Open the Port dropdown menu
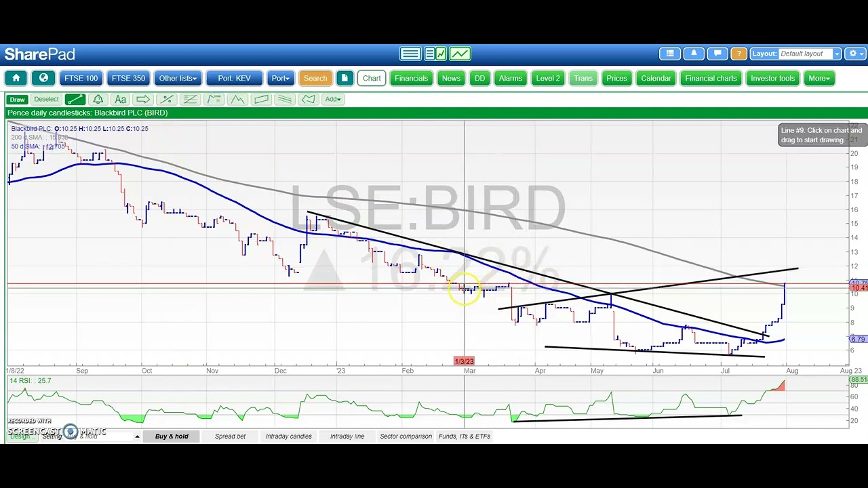The height and width of the screenshot is (488, 868). 280,78
